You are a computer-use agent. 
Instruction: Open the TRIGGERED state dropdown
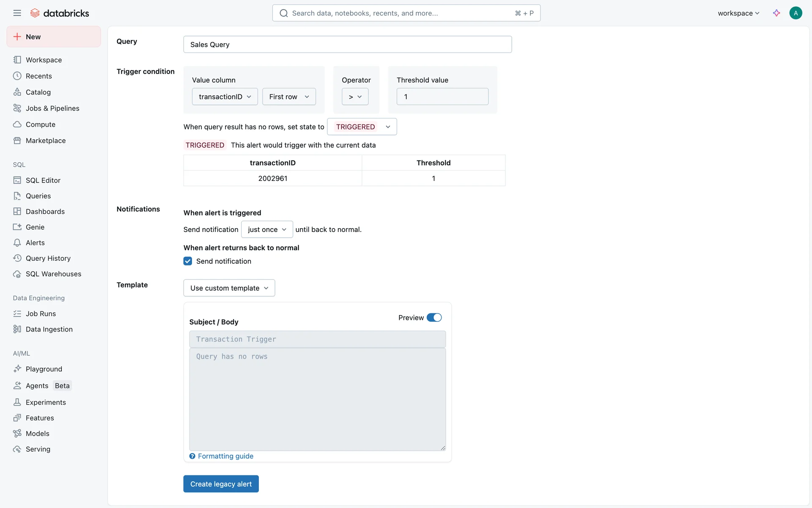pos(362,127)
